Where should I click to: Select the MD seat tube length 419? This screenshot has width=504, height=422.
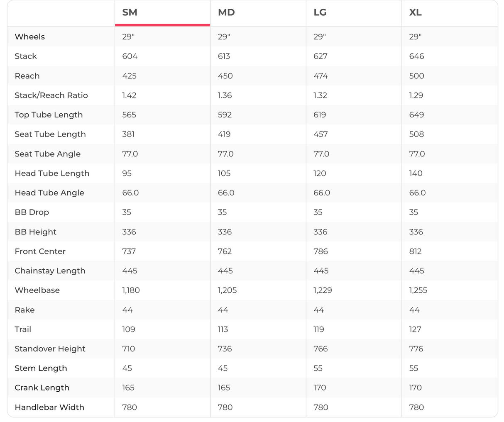(x=224, y=134)
